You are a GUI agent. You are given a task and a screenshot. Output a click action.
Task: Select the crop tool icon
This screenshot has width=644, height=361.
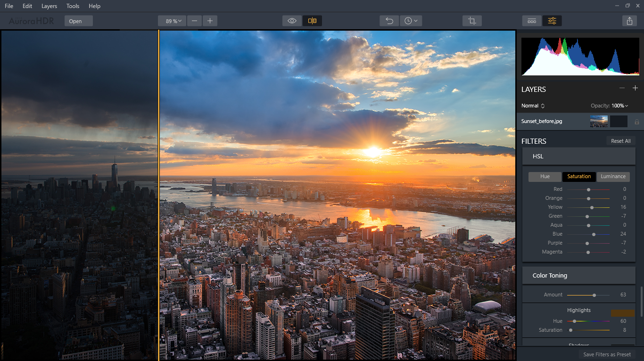click(x=471, y=21)
